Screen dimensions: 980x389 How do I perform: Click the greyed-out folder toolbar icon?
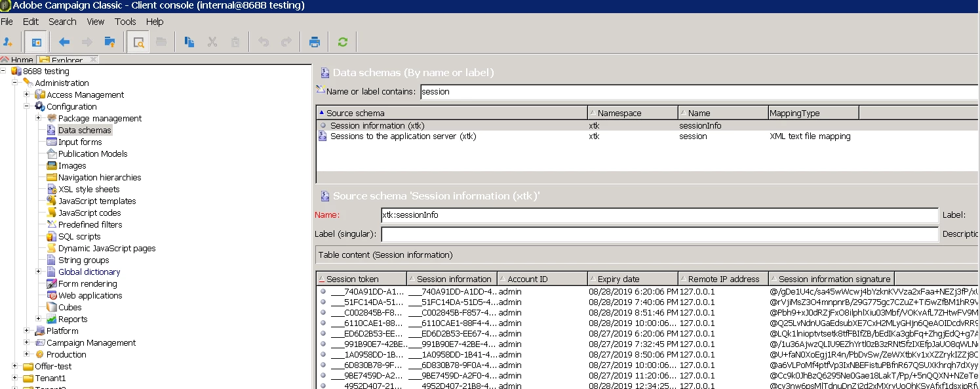tap(161, 42)
